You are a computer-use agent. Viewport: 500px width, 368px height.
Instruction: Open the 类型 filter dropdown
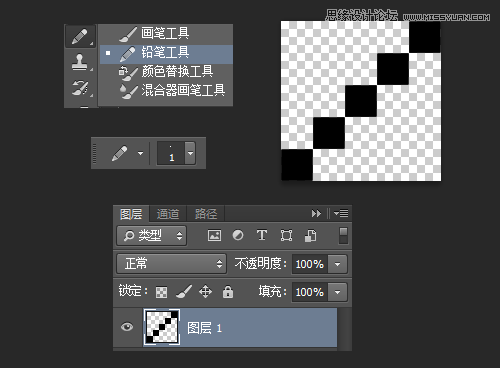pos(151,236)
